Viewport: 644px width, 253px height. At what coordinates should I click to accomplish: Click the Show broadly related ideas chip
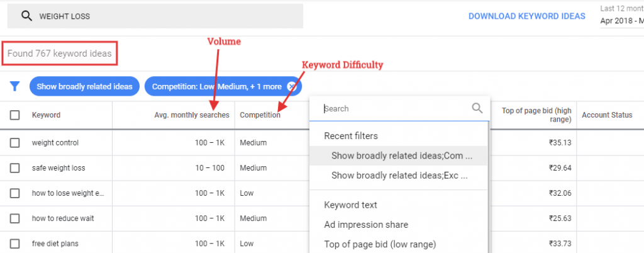coord(85,87)
